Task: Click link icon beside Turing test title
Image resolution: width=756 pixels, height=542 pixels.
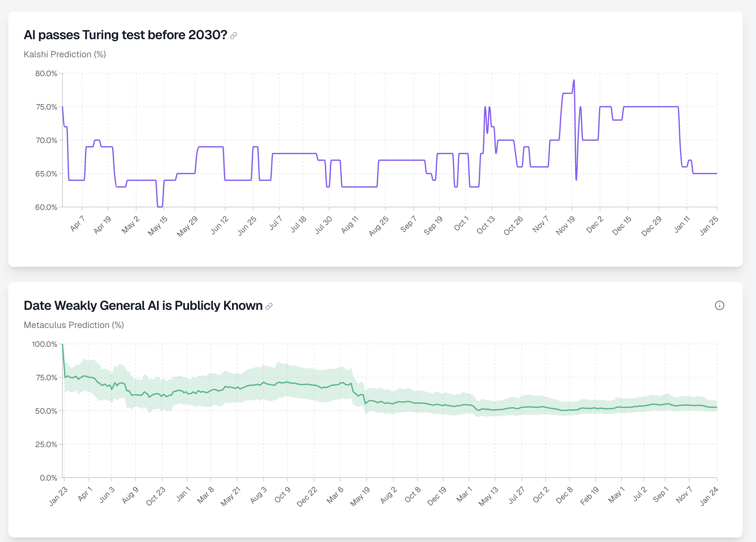Action: pyautogui.click(x=234, y=36)
